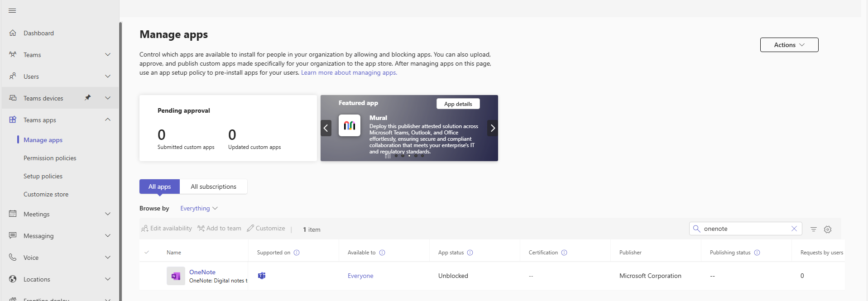Click the Users icon in sidebar
This screenshot has width=868, height=301.
tap(13, 76)
